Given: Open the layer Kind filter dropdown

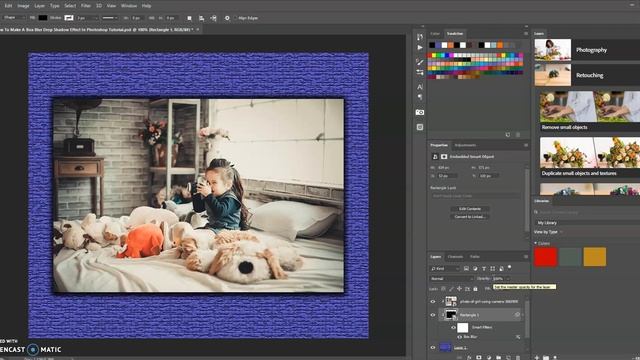Looking at the screenshot, I should [x=445, y=269].
